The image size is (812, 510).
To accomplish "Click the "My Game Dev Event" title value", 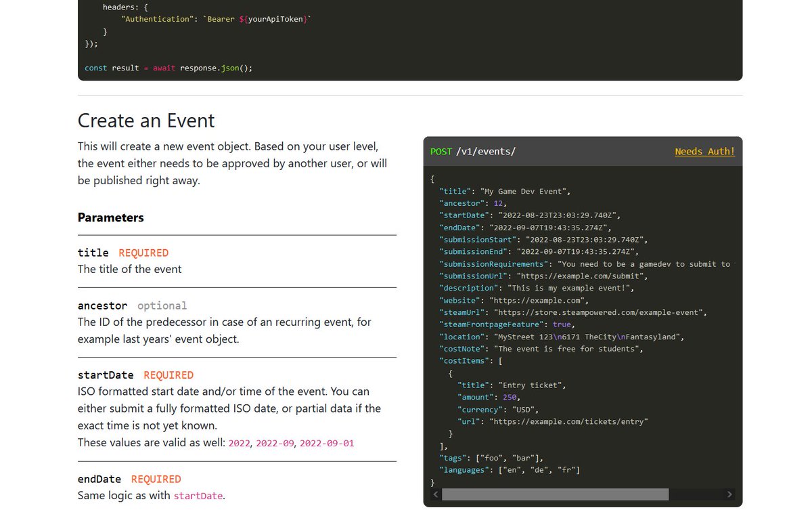I will pos(524,191).
